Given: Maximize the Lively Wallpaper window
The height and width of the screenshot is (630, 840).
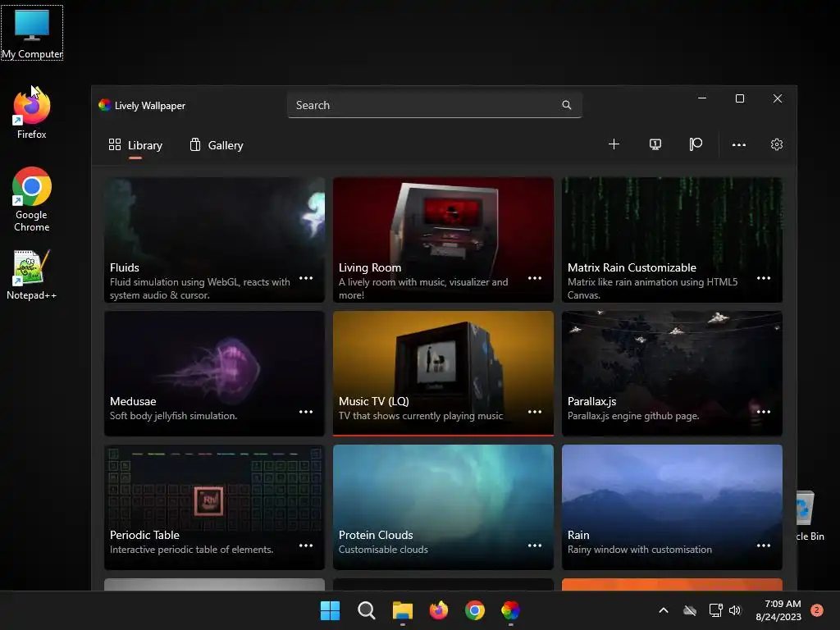Looking at the screenshot, I should point(740,98).
